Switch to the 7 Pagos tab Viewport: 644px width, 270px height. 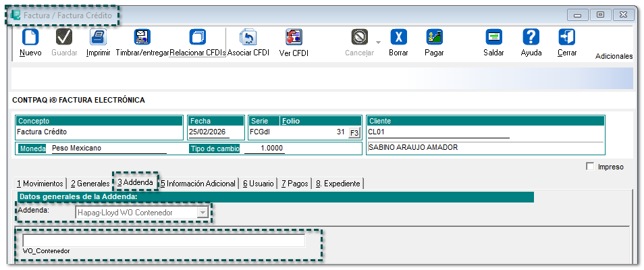[294, 183]
